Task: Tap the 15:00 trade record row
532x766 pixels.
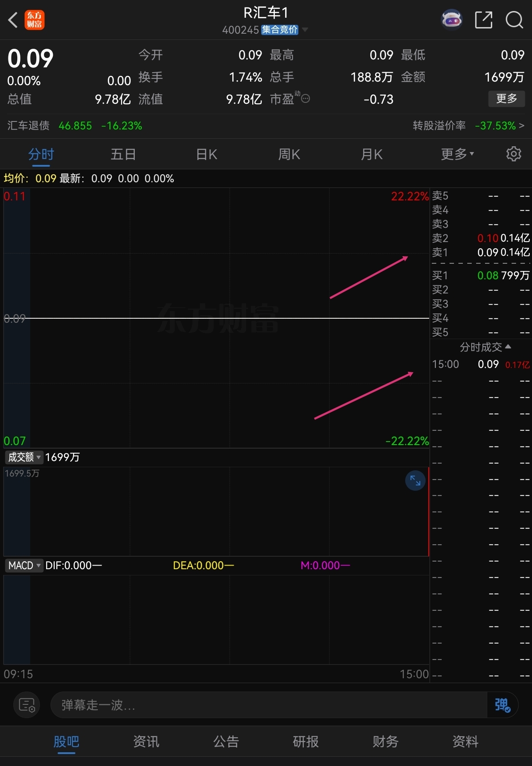Action: click(481, 364)
